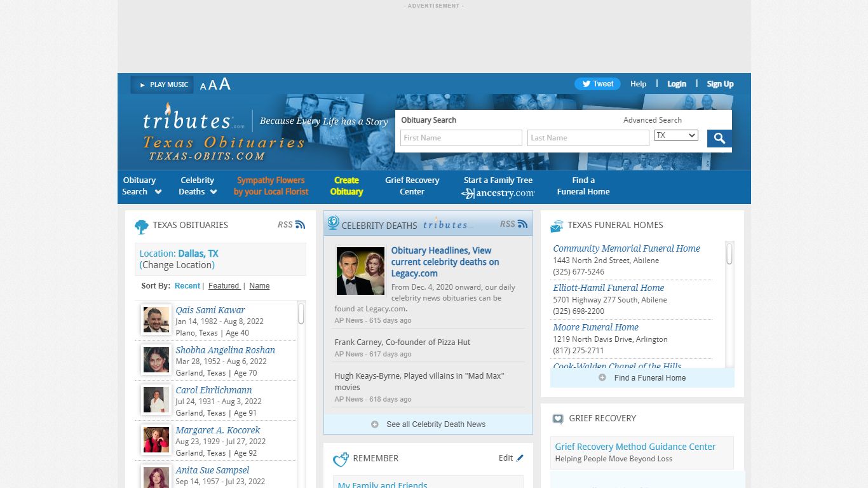
Task: Click the plus icon beside the Find a Funeral Home button
Action: [602, 377]
